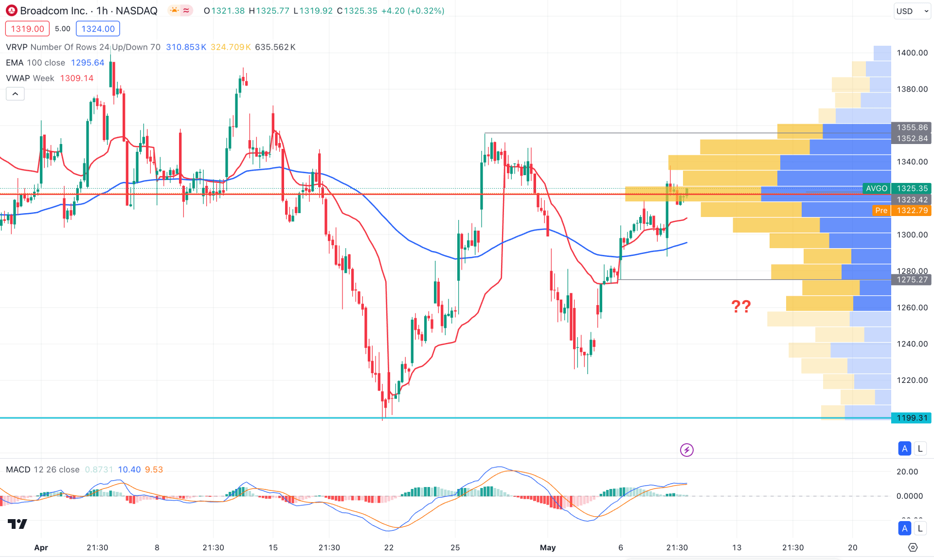Click the 1355.86 price axis label
The image size is (934, 560).
click(x=911, y=127)
